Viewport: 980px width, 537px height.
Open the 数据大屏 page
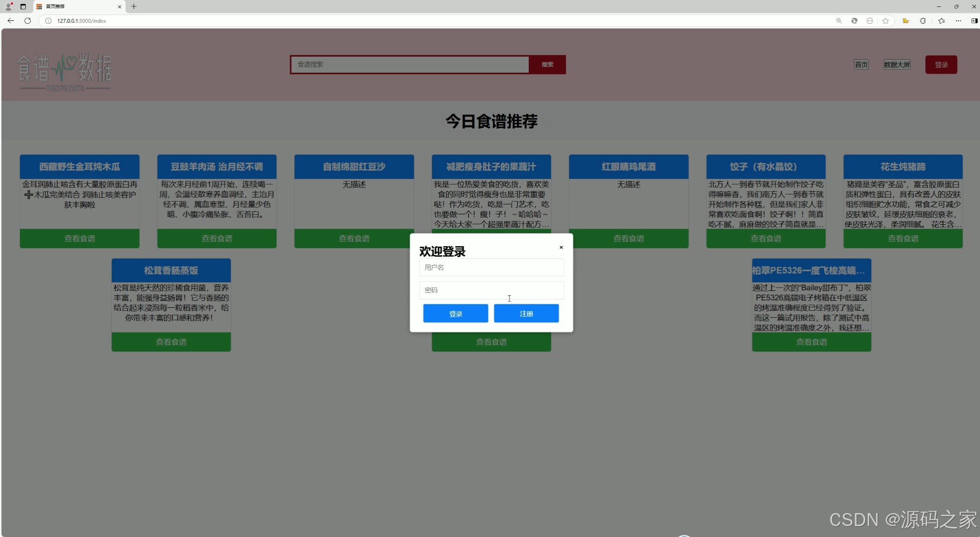pyautogui.click(x=897, y=64)
